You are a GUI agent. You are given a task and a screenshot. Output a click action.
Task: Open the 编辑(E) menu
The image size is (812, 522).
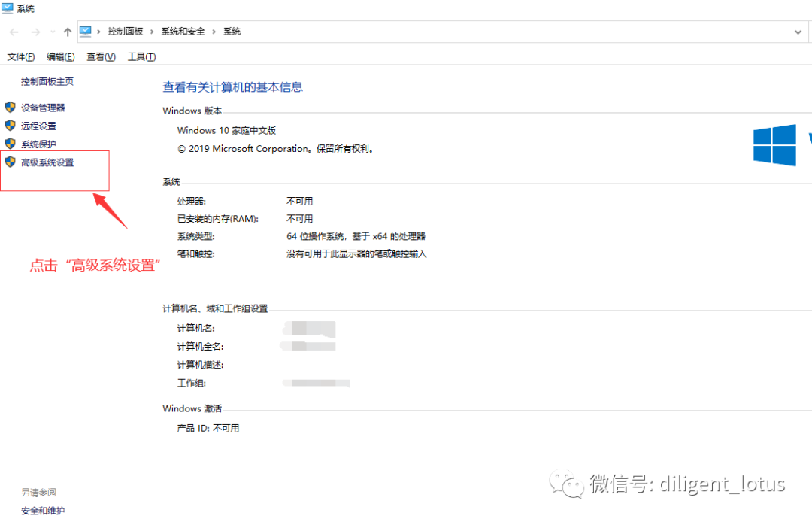(x=61, y=57)
